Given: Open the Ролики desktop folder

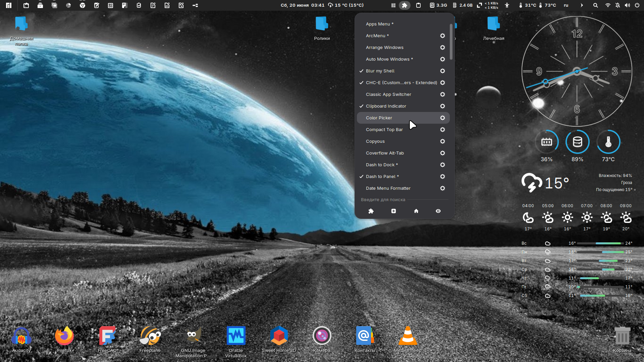Looking at the screenshot, I should tap(322, 28).
